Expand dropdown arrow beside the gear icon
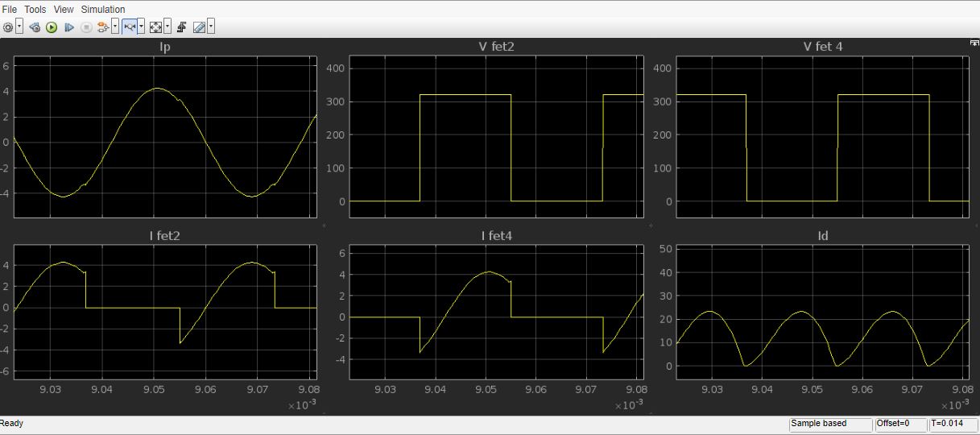 [x=19, y=27]
